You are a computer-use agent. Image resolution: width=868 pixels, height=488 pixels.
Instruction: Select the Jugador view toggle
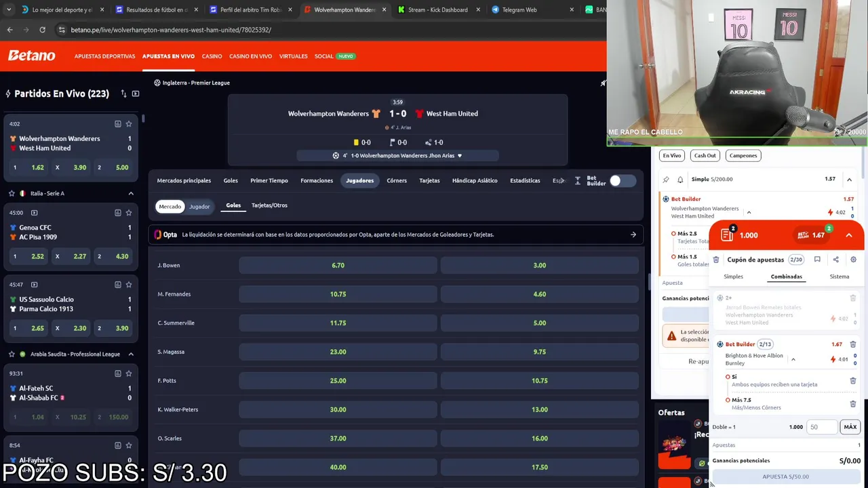point(199,207)
